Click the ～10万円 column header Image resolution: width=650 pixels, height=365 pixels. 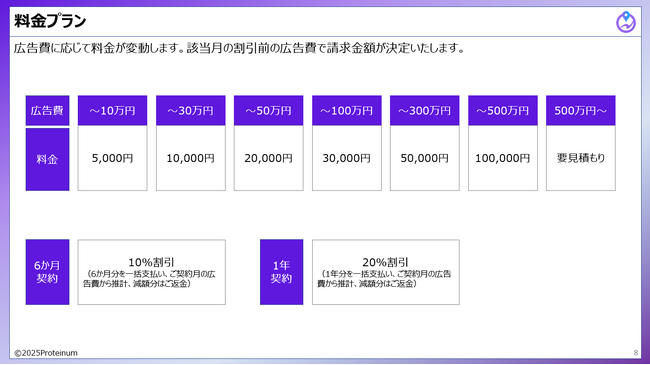click(x=112, y=111)
